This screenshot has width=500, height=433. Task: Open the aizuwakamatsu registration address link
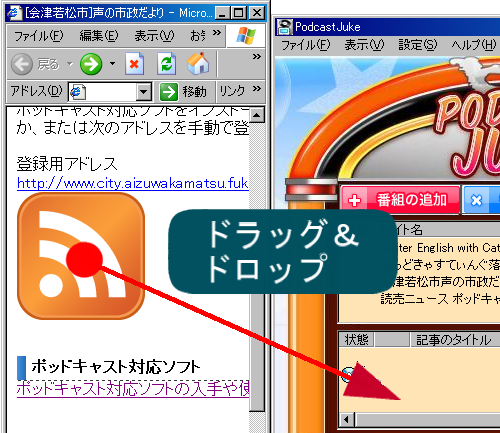[133, 183]
